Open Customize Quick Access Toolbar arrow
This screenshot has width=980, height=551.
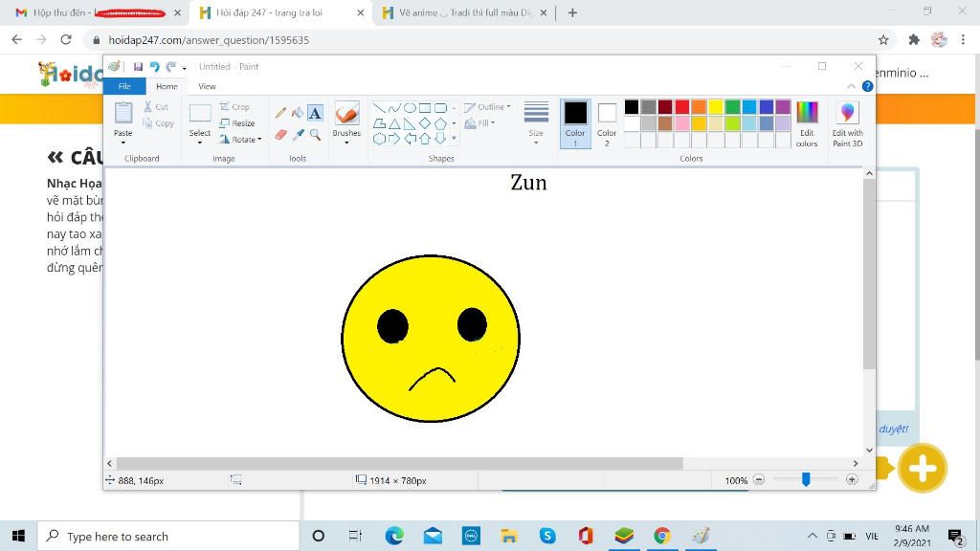185,68
